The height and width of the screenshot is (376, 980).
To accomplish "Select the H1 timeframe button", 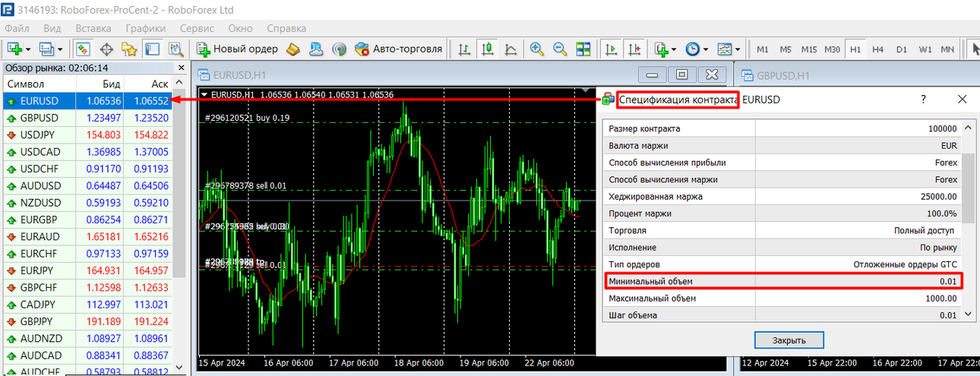I will [855, 49].
